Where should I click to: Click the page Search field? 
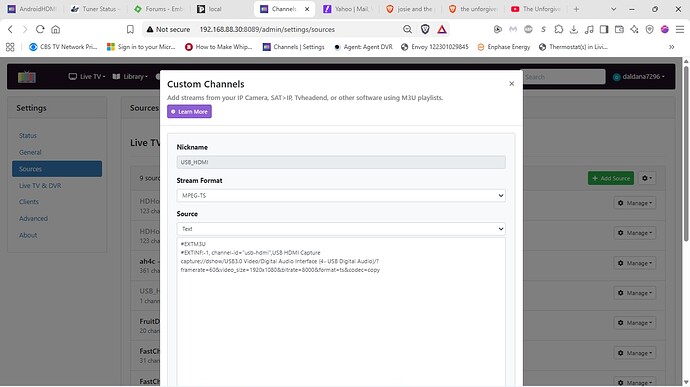click(x=564, y=77)
